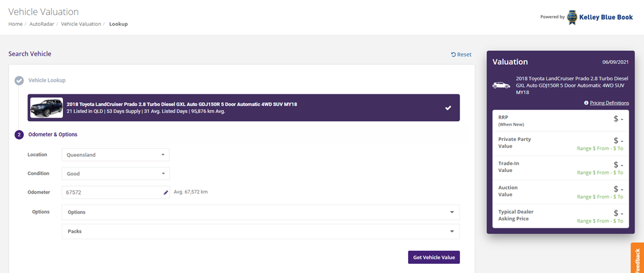
Task: Click the white checkmark on selected vehicle
Action: (x=448, y=108)
